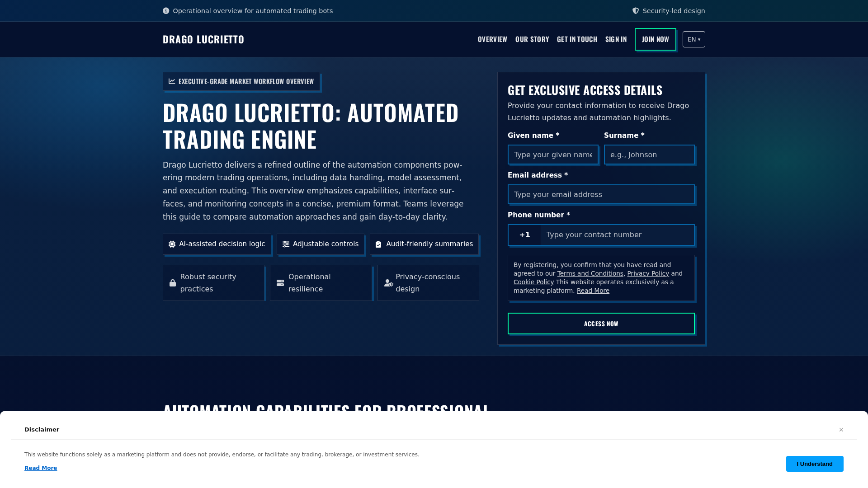Confirm the disclaimer with I Understand
This screenshot has width=868, height=488.
coord(815,464)
